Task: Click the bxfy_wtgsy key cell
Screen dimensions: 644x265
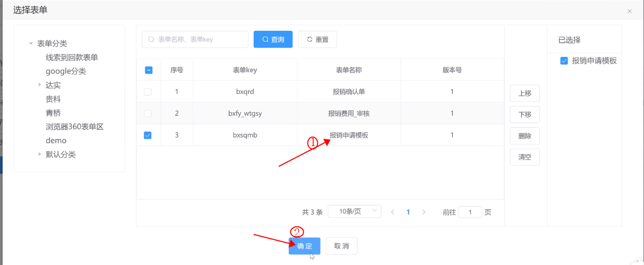Action: pos(245,113)
